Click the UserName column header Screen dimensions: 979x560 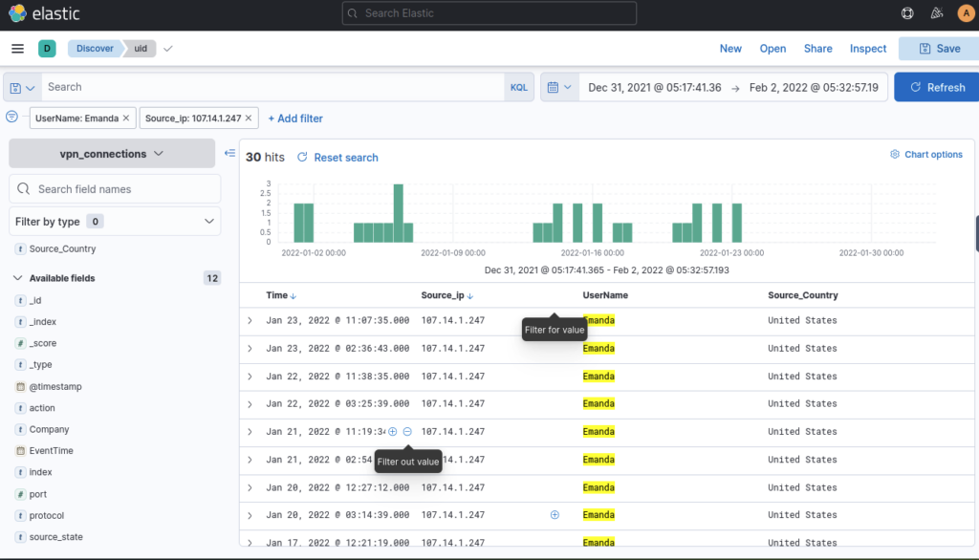[x=605, y=295]
